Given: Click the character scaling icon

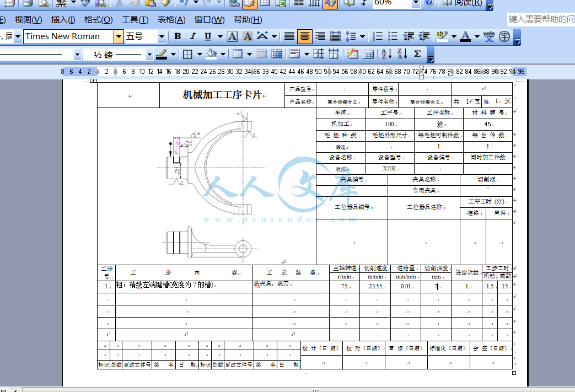Looking at the screenshot, I should point(262,36).
